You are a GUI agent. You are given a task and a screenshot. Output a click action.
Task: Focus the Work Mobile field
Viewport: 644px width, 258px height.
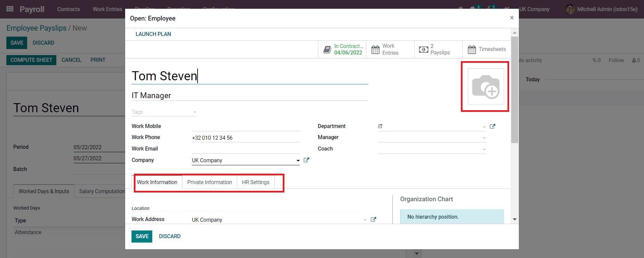246,126
